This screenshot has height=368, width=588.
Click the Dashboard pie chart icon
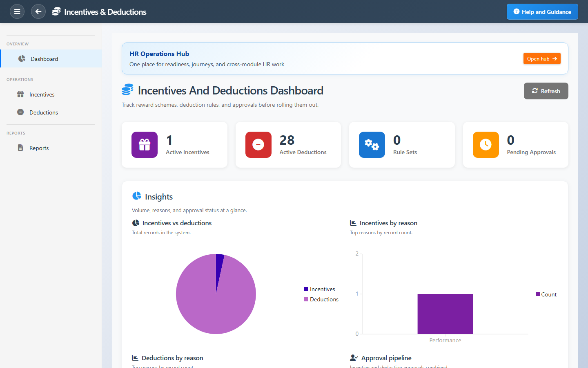[22, 58]
